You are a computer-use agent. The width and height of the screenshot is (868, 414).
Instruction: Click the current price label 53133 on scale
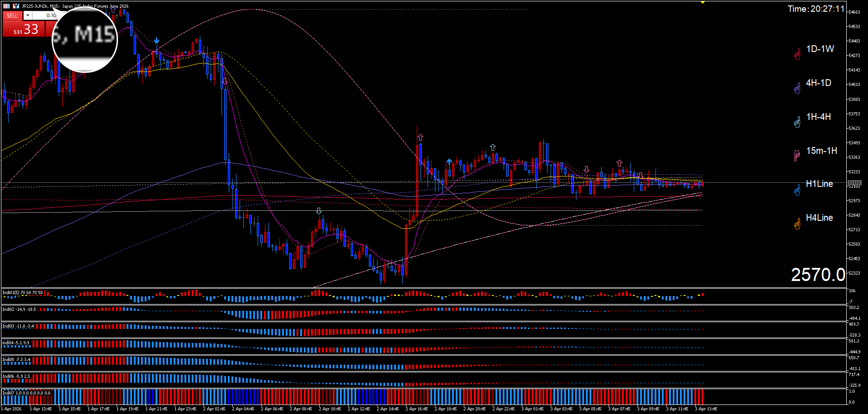pos(854,183)
